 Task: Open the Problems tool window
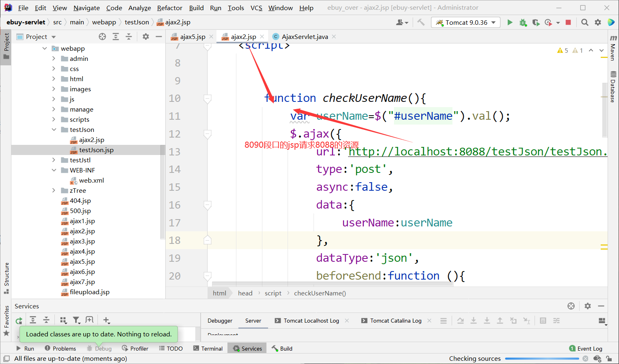click(60, 348)
